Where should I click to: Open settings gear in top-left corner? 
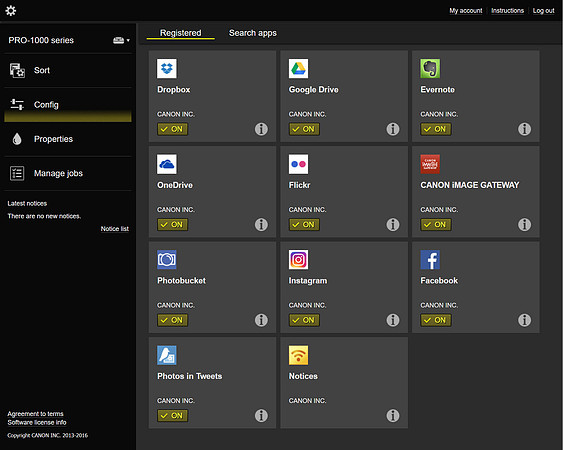pos(11,11)
